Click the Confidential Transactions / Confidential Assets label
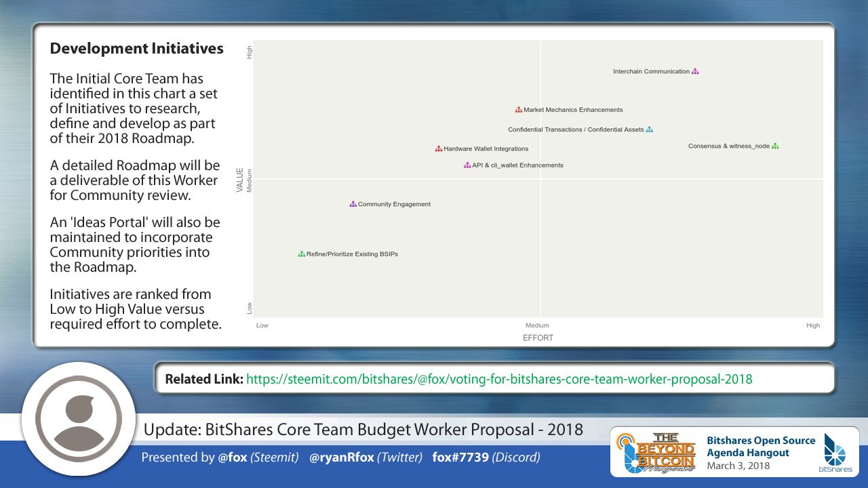The width and height of the screenshot is (868, 488). pos(576,129)
